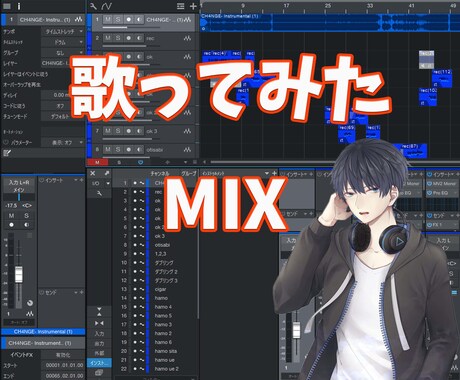Click timeline ruler at bar 17
The width and height of the screenshot is (460, 380).
pyautogui.click(x=286, y=6)
